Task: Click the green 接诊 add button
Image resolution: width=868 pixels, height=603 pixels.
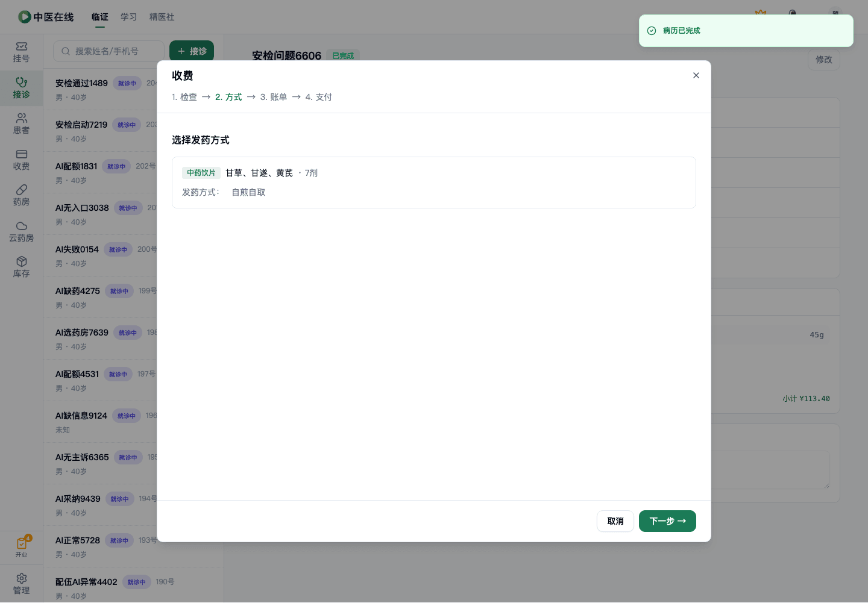Action: (192, 51)
